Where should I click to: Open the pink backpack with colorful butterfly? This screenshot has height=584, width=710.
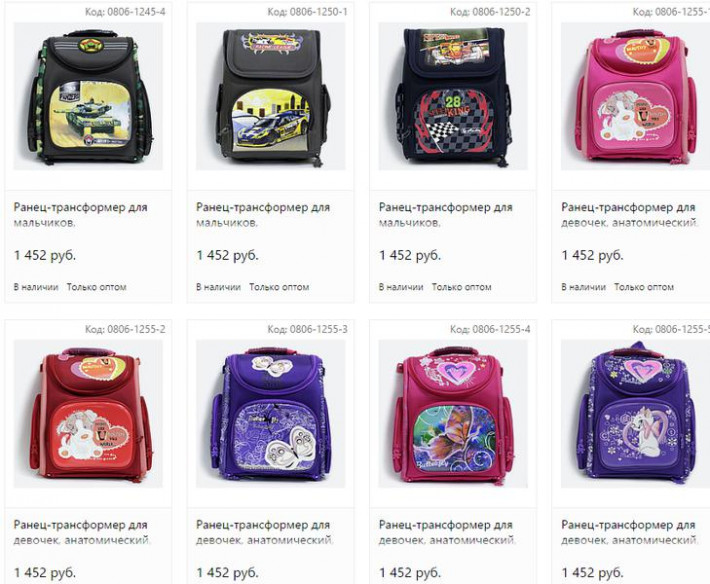[x=453, y=414]
